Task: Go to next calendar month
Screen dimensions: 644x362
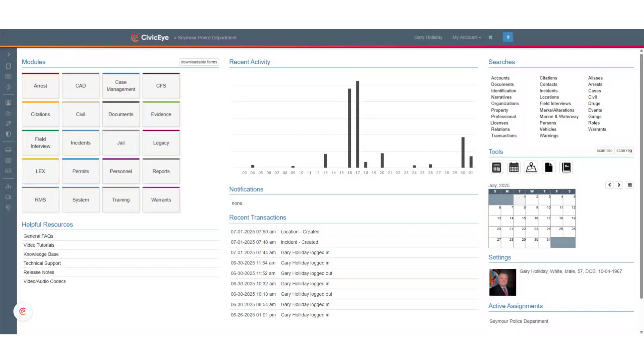Action: click(x=619, y=185)
